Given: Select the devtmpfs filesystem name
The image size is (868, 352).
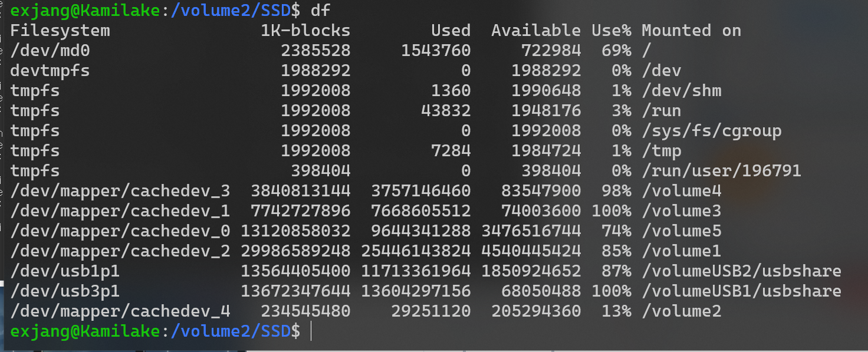Looking at the screenshot, I should coord(50,71).
